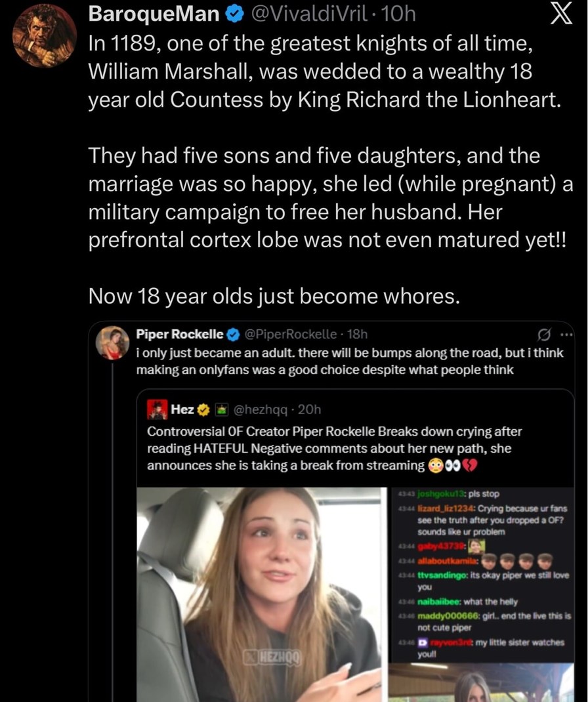Click the X logo in the corner
Image resolution: width=588 pixels, height=702 pixels.
[560, 14]
